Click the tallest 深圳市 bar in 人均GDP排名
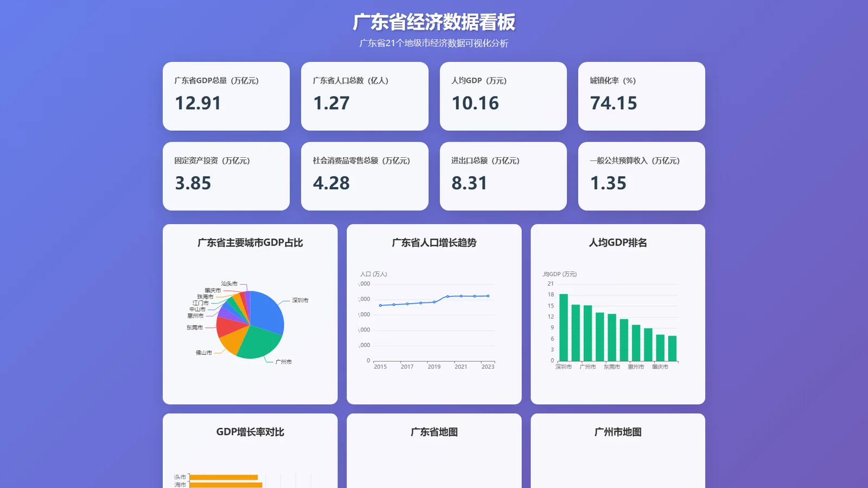This screenshot has width=868, height=488. click(x=564, y=328)
